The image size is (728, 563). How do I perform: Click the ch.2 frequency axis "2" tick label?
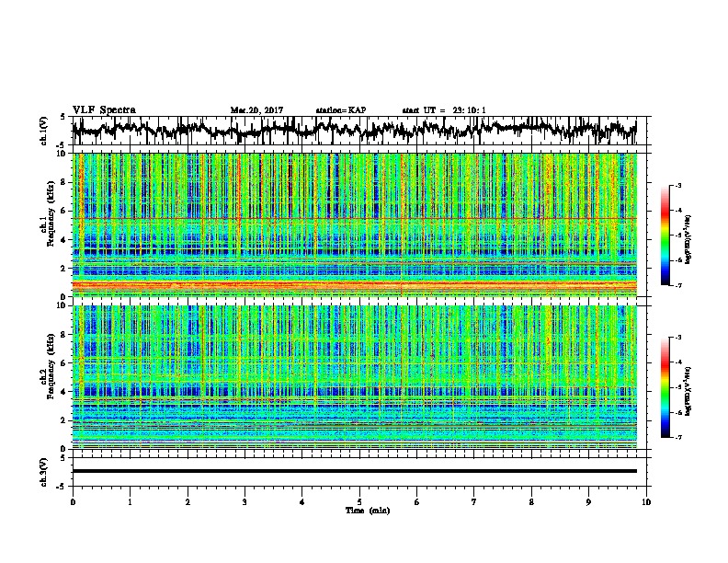point(63,420)
